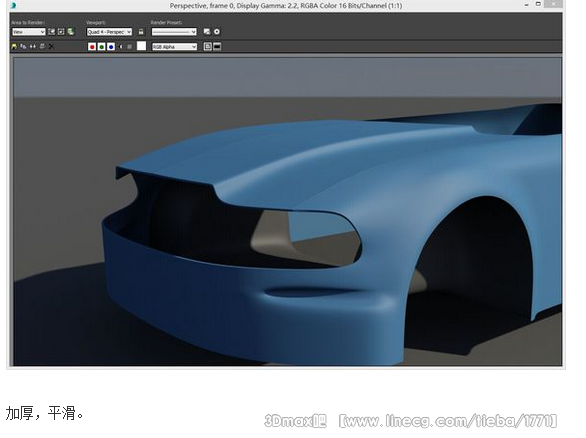586x438 pixels.
Task: Toggle the Display Alpha Channel icon
Action: (120, 47)
